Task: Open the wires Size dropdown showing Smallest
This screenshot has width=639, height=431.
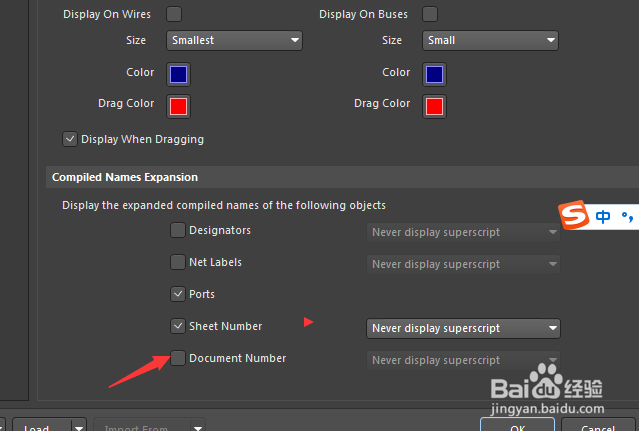Action: pos(234,40)
